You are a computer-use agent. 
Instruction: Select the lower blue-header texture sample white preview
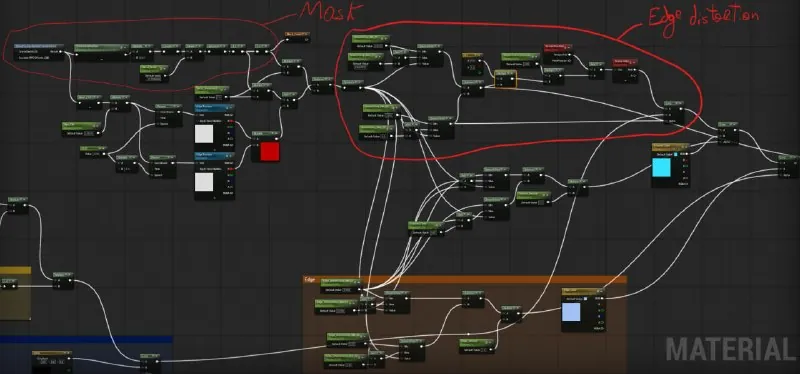tap(204, 182)
